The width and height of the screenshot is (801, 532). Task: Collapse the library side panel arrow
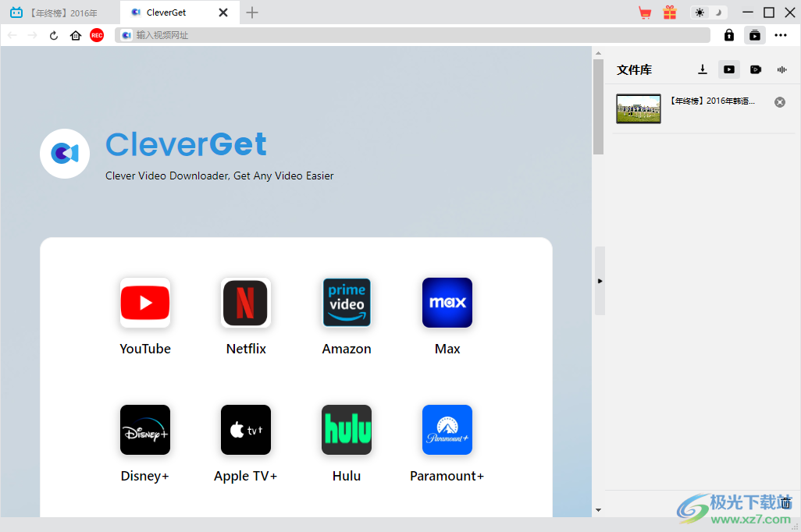pos(600,281)
